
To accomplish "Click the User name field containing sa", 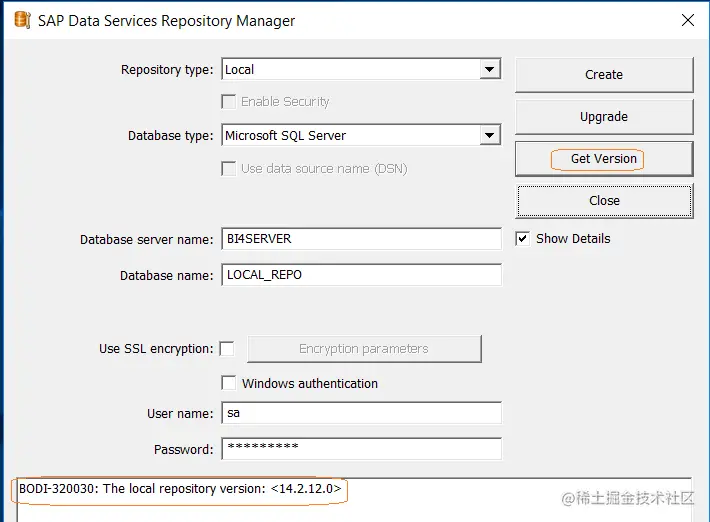I will [x=361, y=413].
